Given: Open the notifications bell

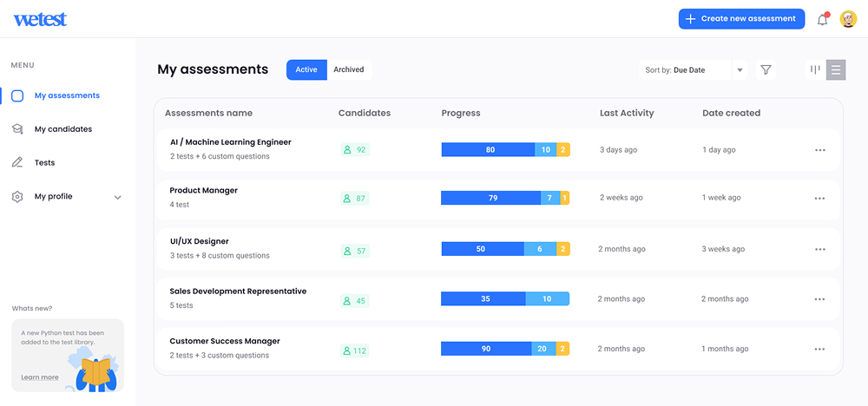Looking at the screenshot, I should (823, 19).
